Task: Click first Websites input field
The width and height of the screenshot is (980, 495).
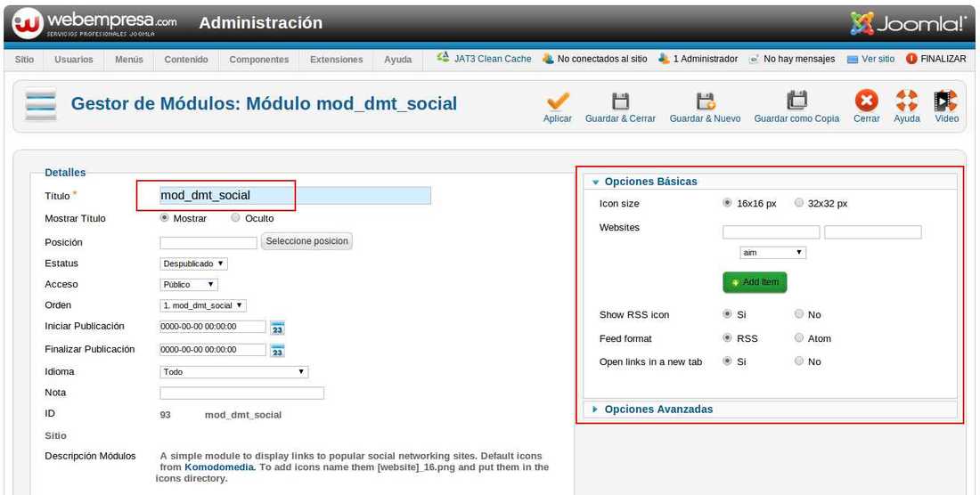Action: pyautogui.click(x=772, y=232)
